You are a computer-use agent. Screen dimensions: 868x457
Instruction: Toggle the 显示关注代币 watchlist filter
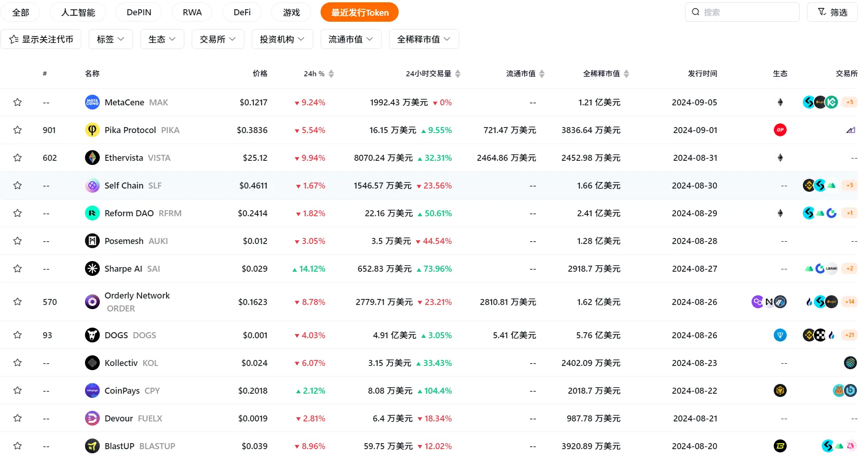41,39
